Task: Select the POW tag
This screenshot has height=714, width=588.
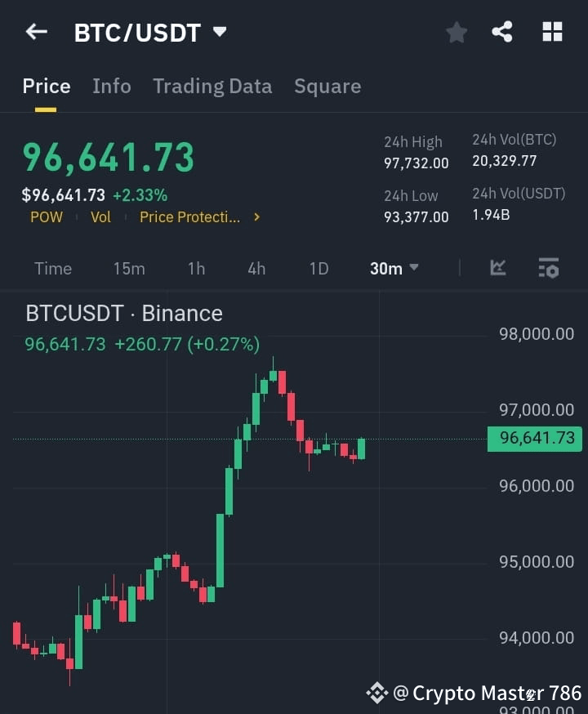Action: click(x=46, y=217)
